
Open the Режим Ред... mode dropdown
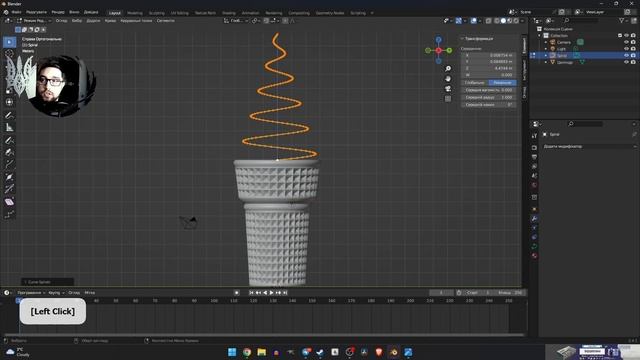34,20
